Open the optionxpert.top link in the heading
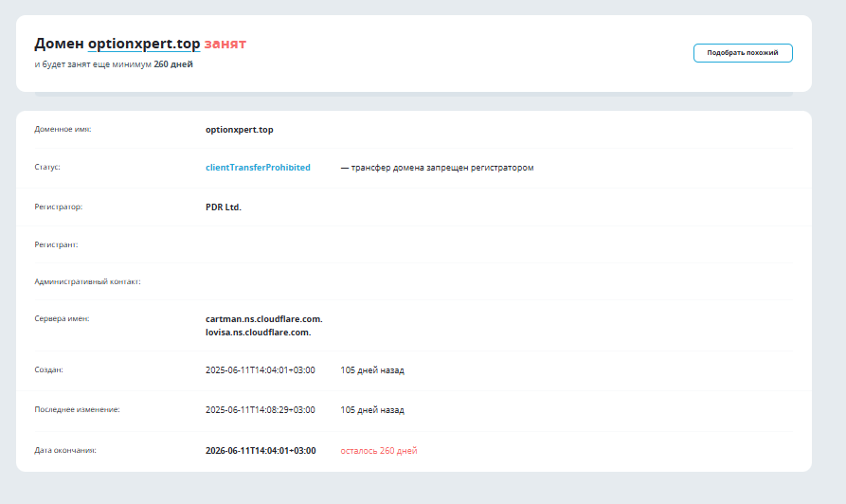846x504 pixels. [144, 44]
